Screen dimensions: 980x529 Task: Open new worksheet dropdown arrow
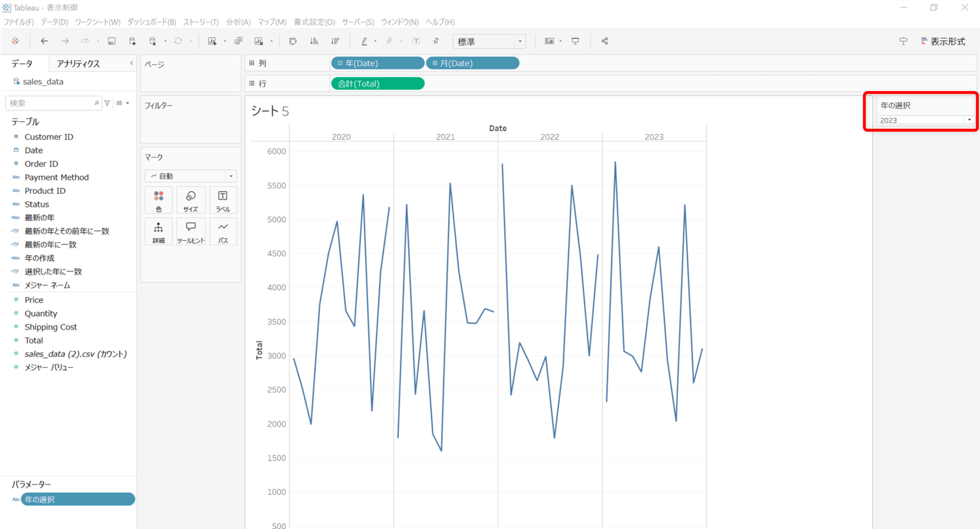[225, 41]
